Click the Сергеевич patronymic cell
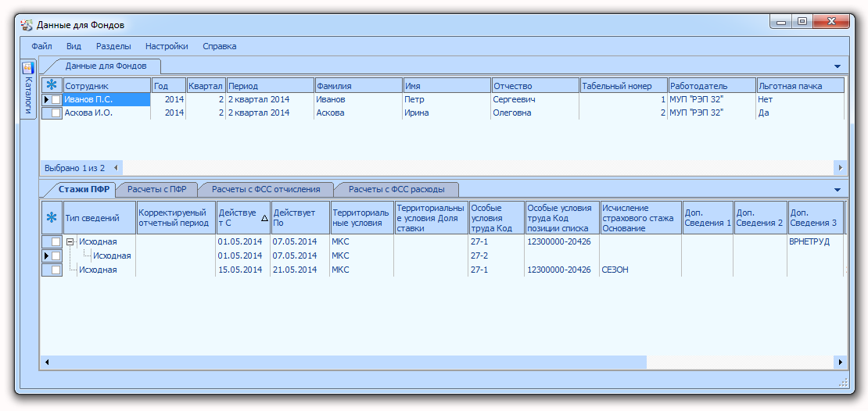Image resolution: width=868 pixels, height=411 pixels. click(536, 99)
